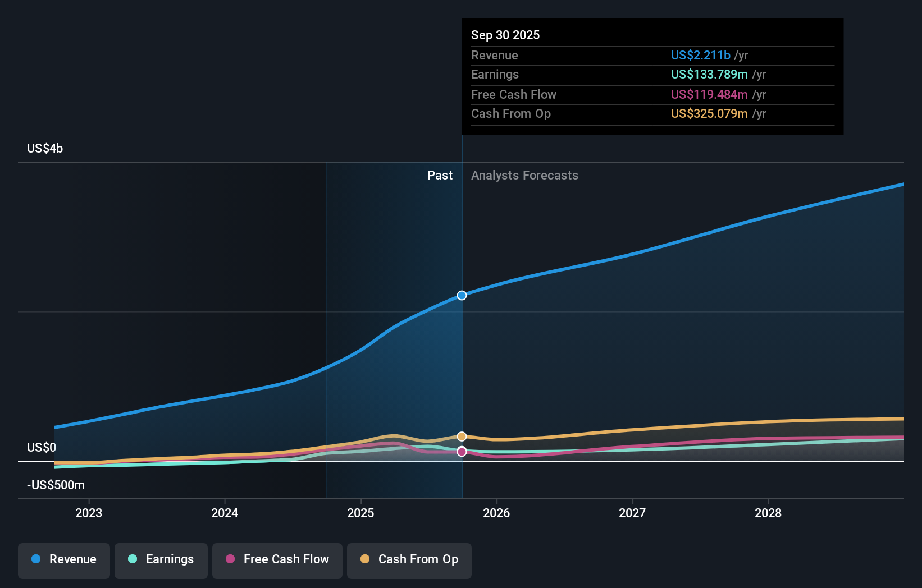
Task: Click the teal Earnings legend dot
Action: 133,559
